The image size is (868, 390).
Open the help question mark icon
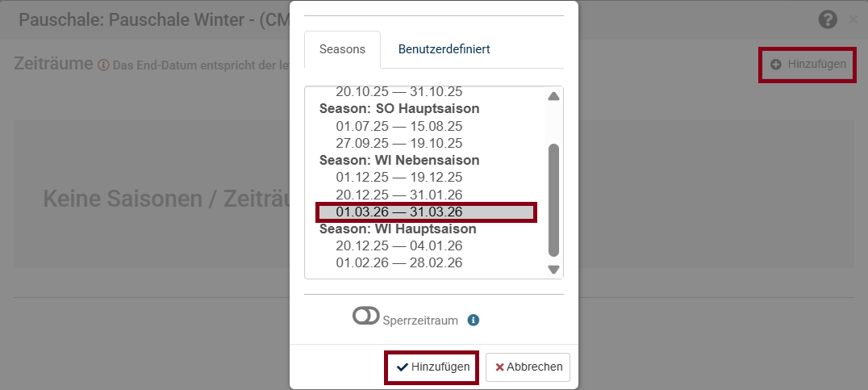click(828, 20)
